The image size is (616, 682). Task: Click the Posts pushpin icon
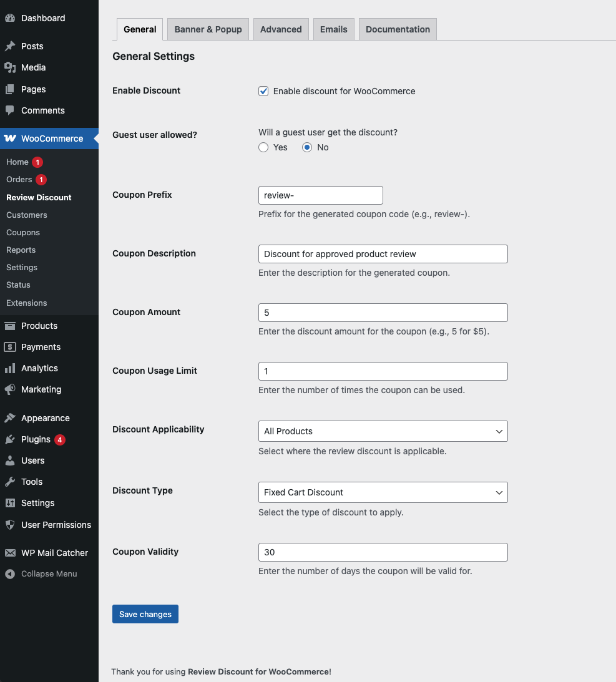pyautogui.click(x=10, y=46)
